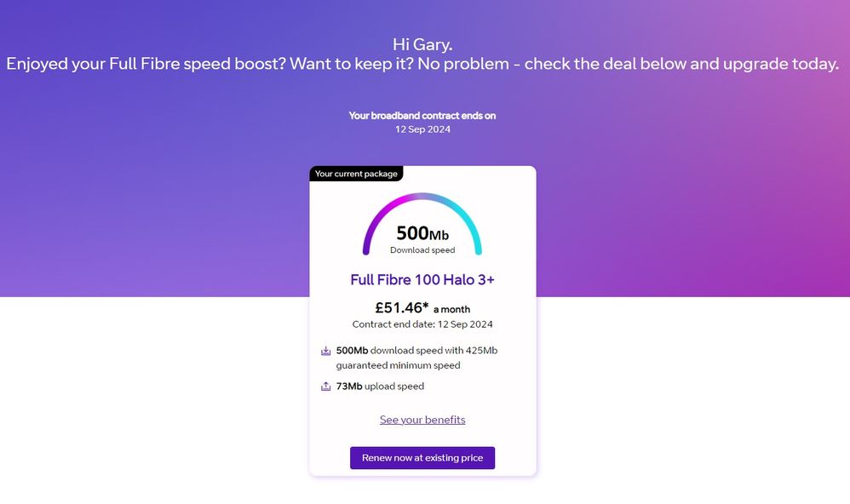Click the Download speed label under gauge
The width and height of the screenshot is (850, 504).
click(422, 250)
